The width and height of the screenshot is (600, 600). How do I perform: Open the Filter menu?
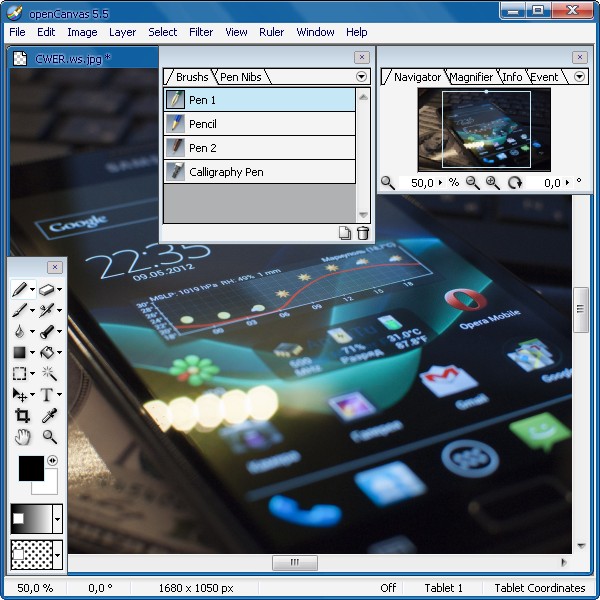[x=201, y=32]
